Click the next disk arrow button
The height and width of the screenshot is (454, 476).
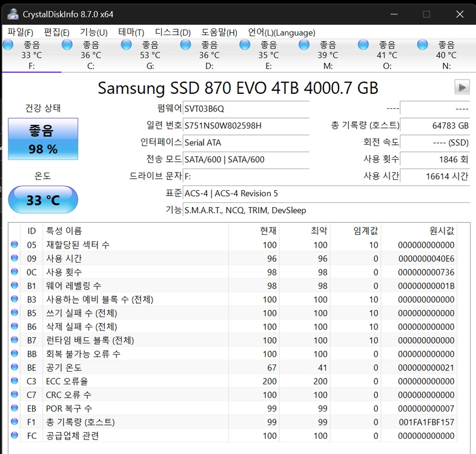(461, 87)
